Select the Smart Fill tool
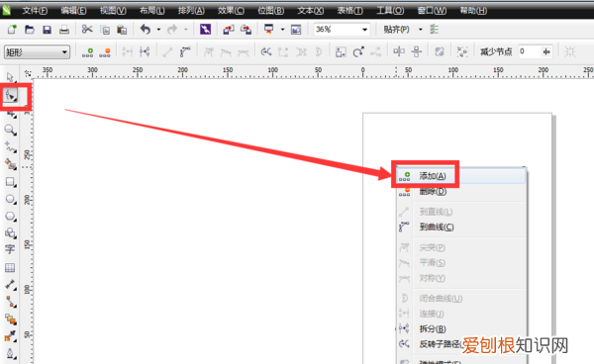The width and height of the screenshot is (594, 364). (x=10, y=164)
